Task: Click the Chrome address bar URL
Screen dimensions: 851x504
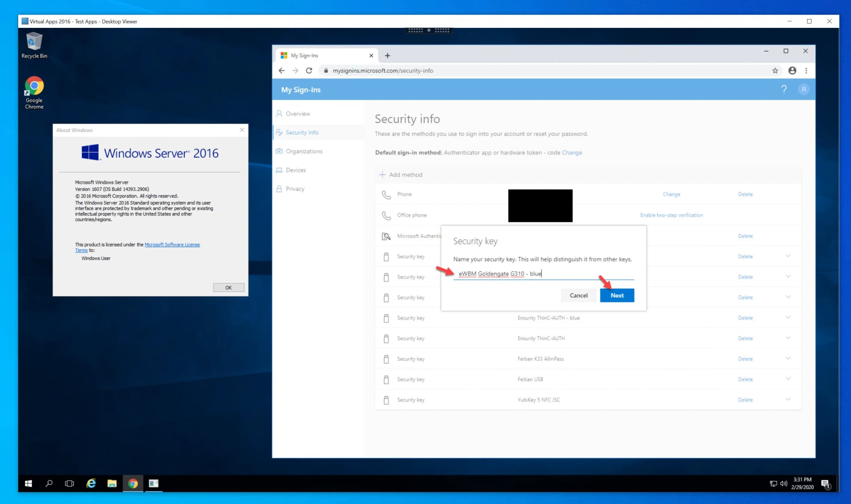Action: tap(383, 70)
